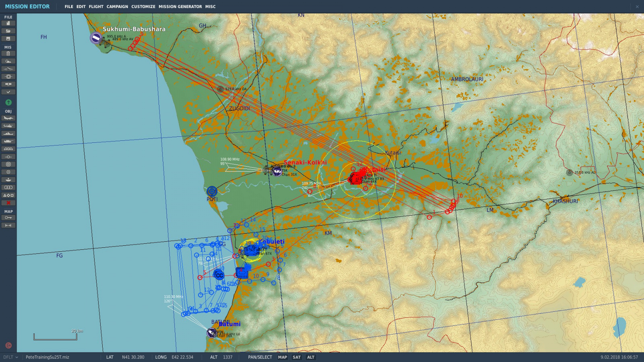Viewport: 644px width, 362px height.
Task: Save the mission using the floppy disk icon
Action: point(8,39)
